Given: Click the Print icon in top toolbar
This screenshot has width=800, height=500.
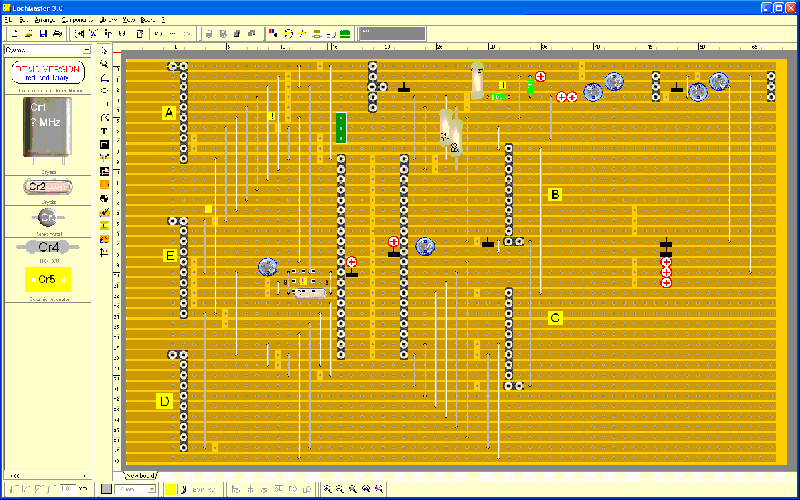Looking at the screenshot, I should 57,34.
